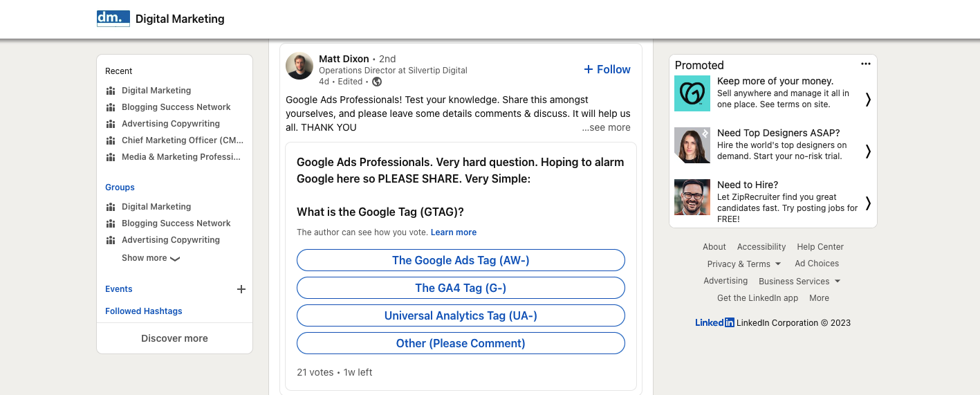The height and width of the screenshot is (395, 980).
Task: Open arrow for Keep more of your money ad
Action: [868, 100]
